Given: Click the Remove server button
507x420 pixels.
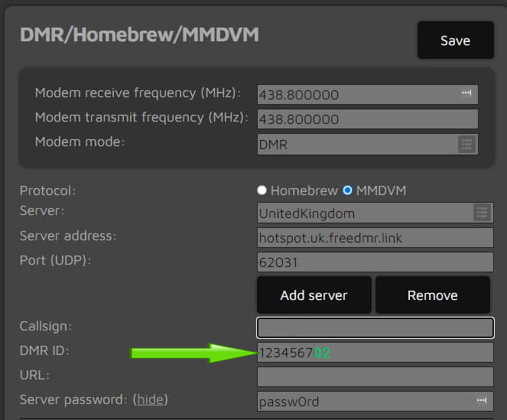Looking at the screenshot, I should [433, 295].
